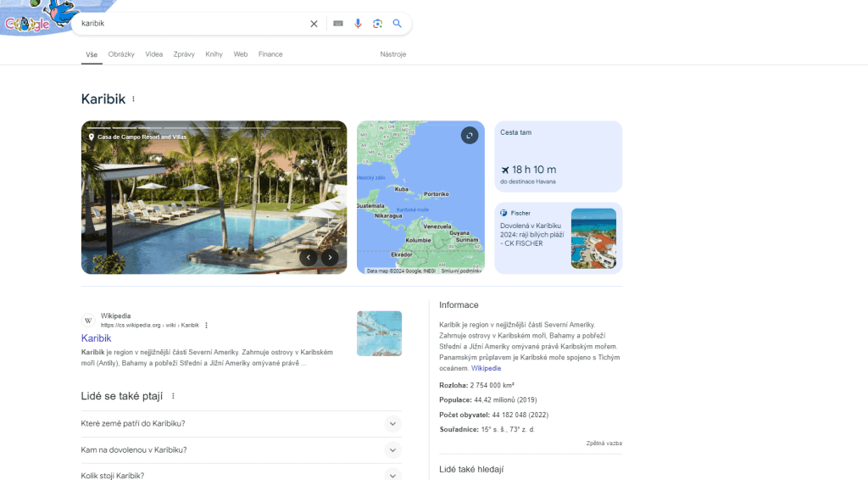Switch to the Obrázky tab
This screenshot has width=868, height=480.
[x=121, y=54]
